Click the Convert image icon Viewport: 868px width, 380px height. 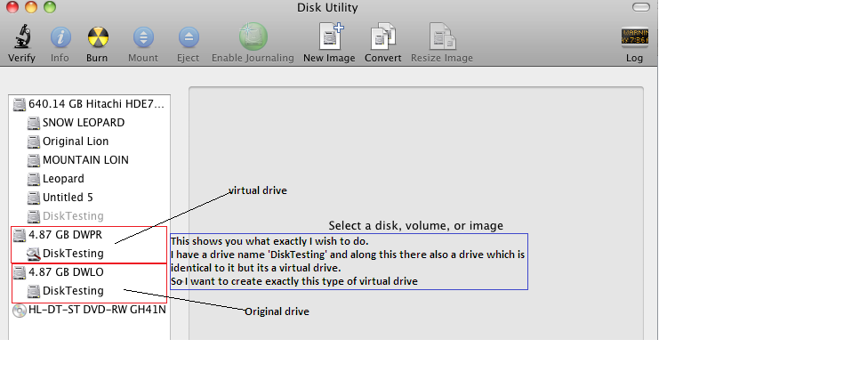pyautogui.click(x=383, y=36)
